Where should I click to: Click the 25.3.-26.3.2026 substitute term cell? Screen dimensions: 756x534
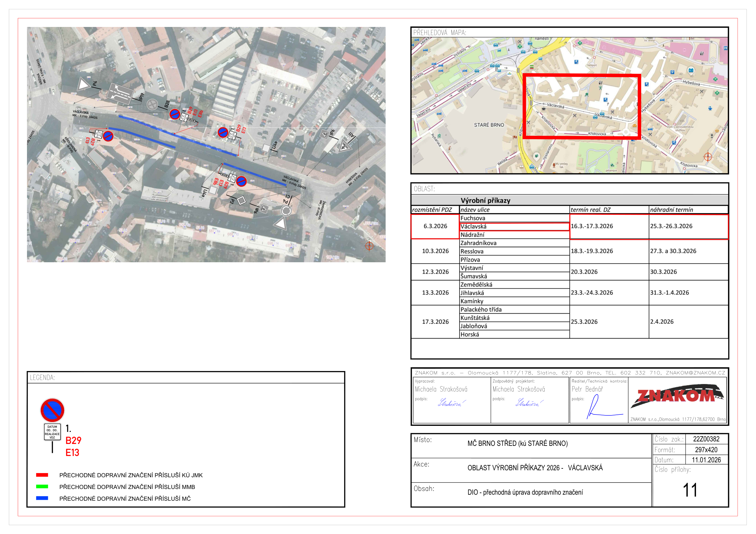tap(688, 226)
